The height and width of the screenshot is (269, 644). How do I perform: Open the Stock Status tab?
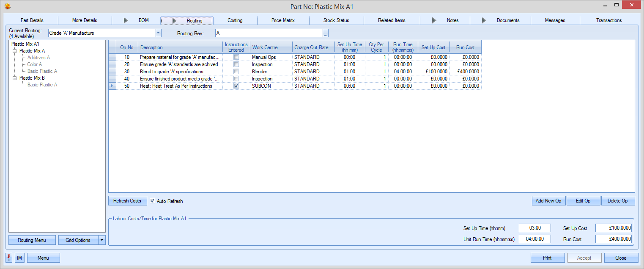pos(336,20)
